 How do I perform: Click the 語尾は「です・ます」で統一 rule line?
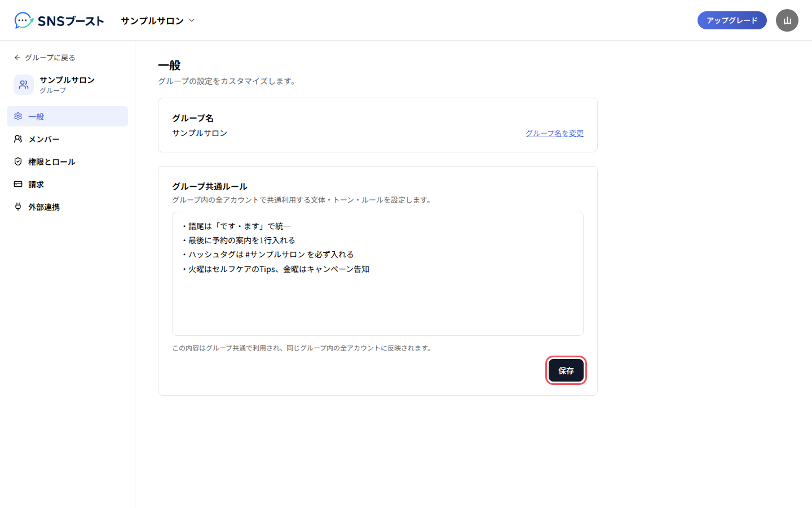point(236,226)
